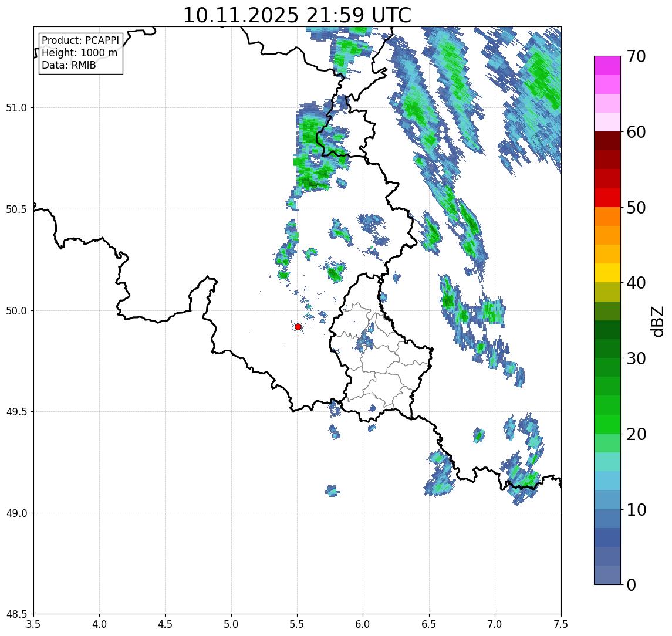
Task: Click the 0 tick on colorbar
Action: [x=632, y=584]
